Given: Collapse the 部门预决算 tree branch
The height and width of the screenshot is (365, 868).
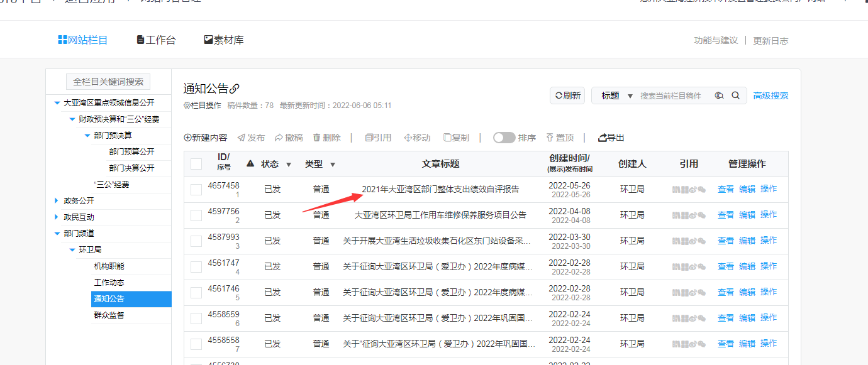Looking at the screenshot, I should tap(88, 135).
